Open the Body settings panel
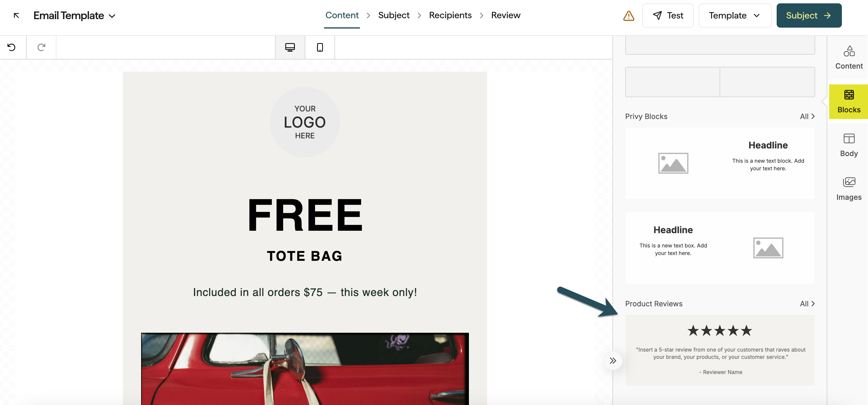The width and height of the screenshot is (868, 405). (x=849, y=144)
